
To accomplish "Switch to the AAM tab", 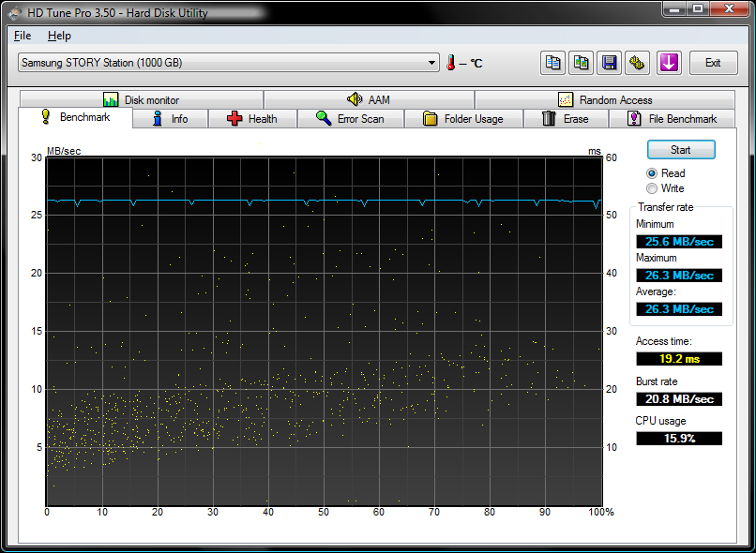I will (x=369, y=99).
